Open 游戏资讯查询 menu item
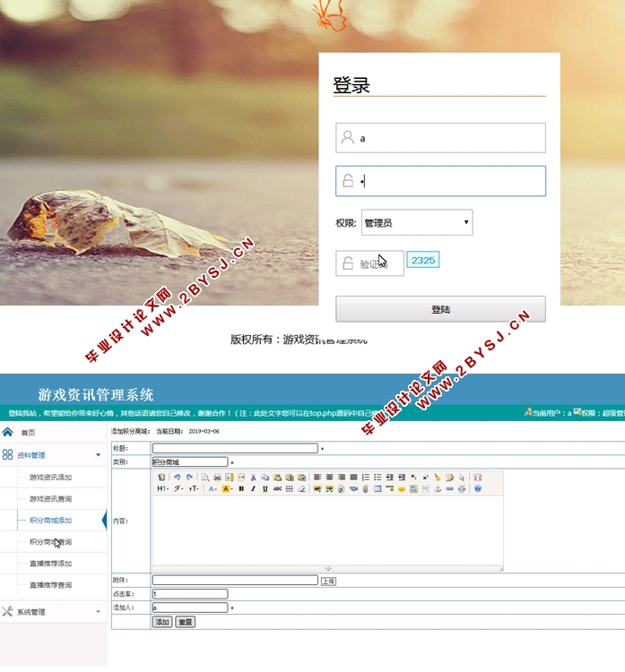 coord(50,499)
